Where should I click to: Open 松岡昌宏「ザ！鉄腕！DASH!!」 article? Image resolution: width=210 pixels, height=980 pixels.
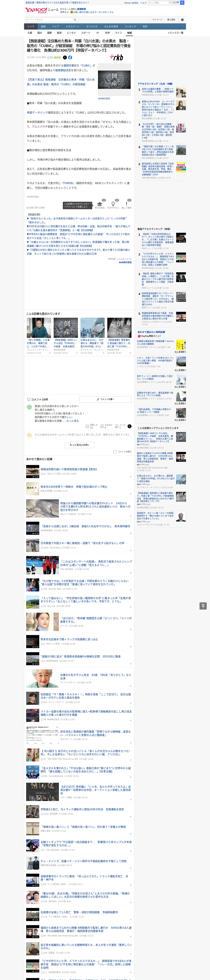point(86,696)
